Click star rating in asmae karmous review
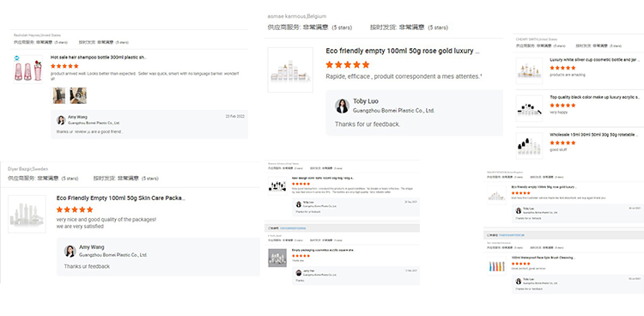This screenshot has width=644, height=316. click(x=348, y=64)
